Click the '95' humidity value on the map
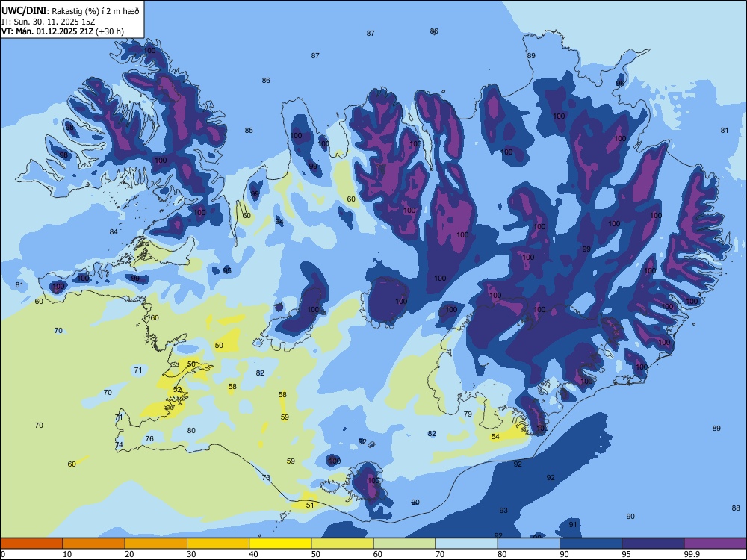This screenshot has height=560, width=747. 227,271
